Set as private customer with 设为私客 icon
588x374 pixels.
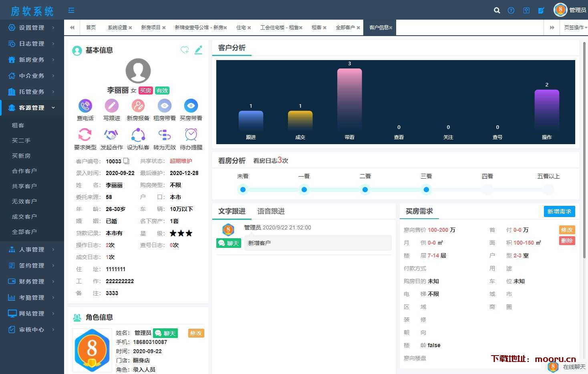point(138,135)
